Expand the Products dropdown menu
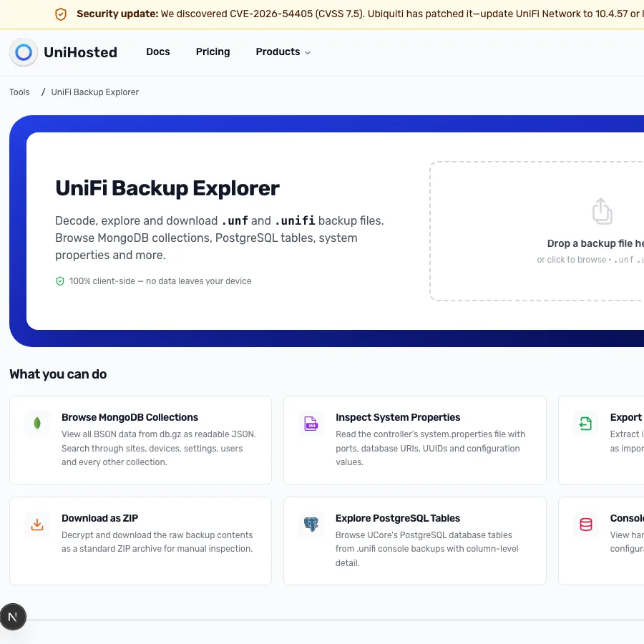 pos(283,52)
